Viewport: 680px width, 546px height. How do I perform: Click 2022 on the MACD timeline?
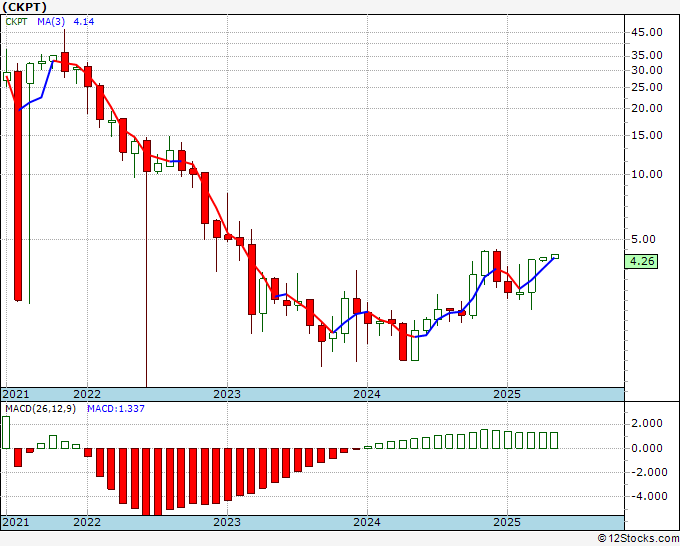[87, 522]
